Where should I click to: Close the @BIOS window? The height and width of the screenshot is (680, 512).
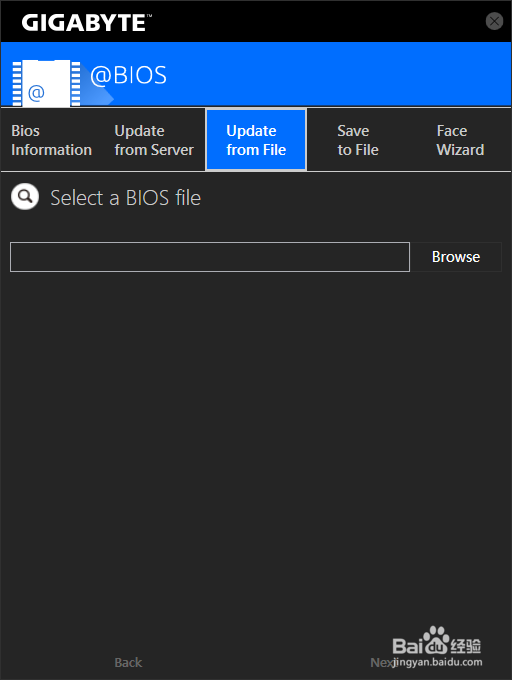[x=494, y=21]
